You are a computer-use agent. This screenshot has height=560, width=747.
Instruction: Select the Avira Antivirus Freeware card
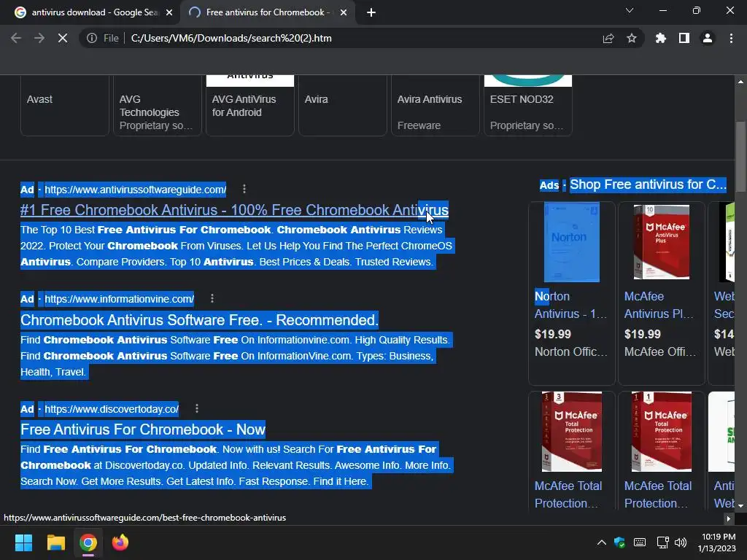click(436, 106)
